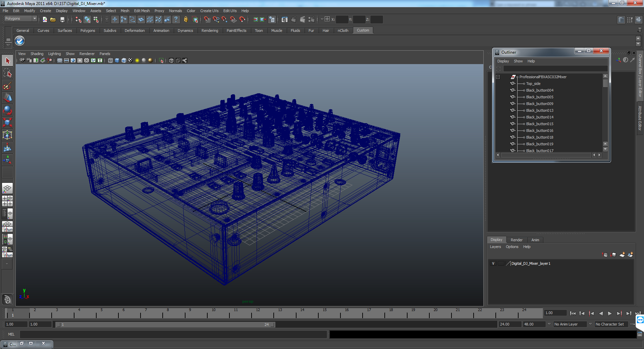
Task: Open the viewport Shading menu
Action: 37,54
